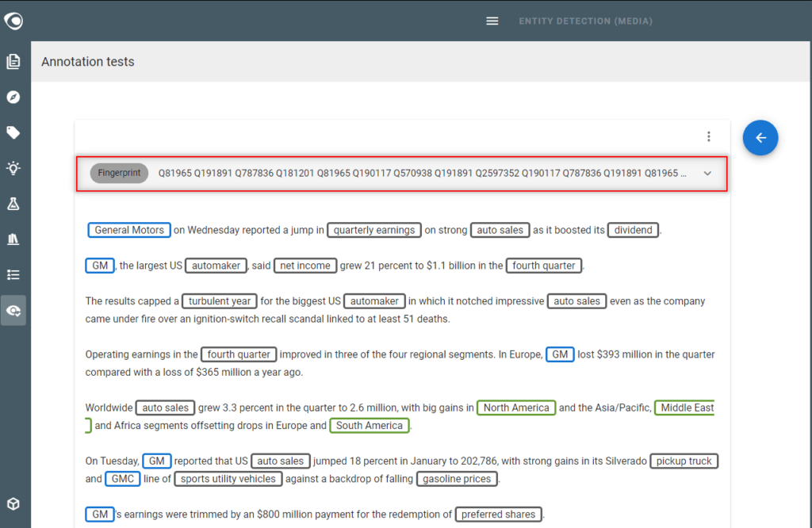Open the three-dot options menu on card
812x528 pixels.
click(x=708, y=136)
